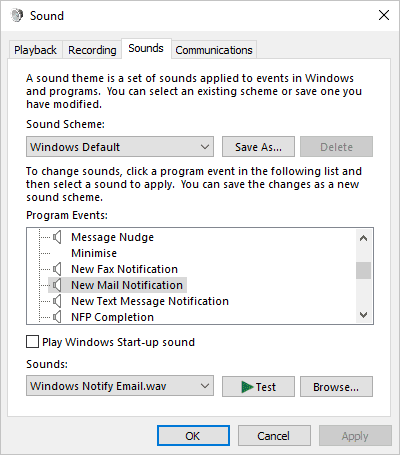Select Message Nudge event
This screenshot has height=455, width=400.
(113, 237)
